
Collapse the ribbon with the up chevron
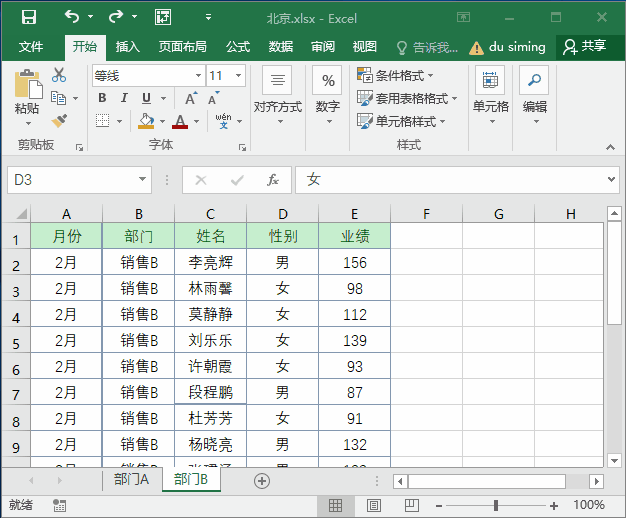tap(610, 147)
